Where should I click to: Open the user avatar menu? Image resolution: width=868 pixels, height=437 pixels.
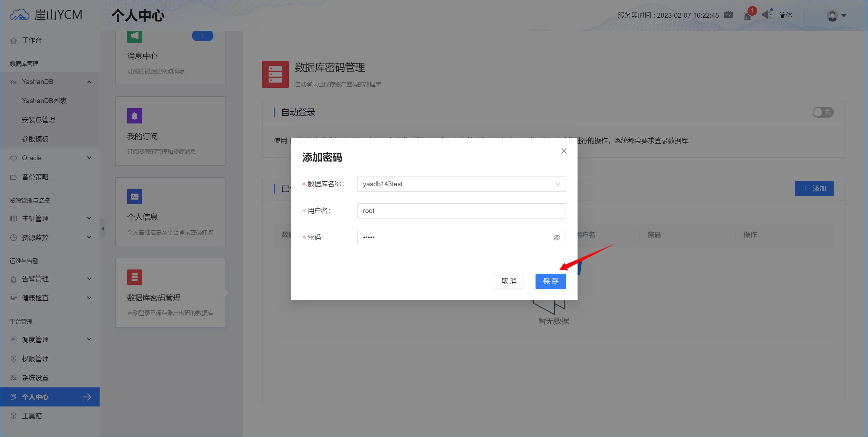point(832,16)
